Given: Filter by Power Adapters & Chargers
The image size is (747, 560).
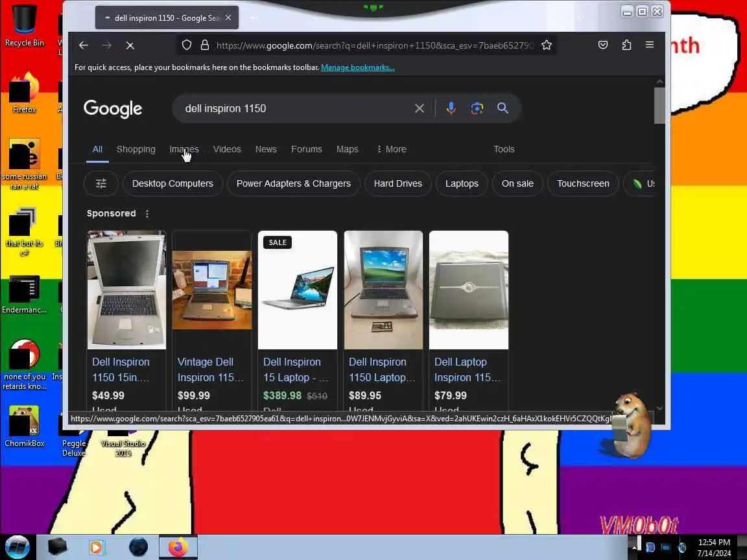Looking at the screenshot, I should pos(294,183).
